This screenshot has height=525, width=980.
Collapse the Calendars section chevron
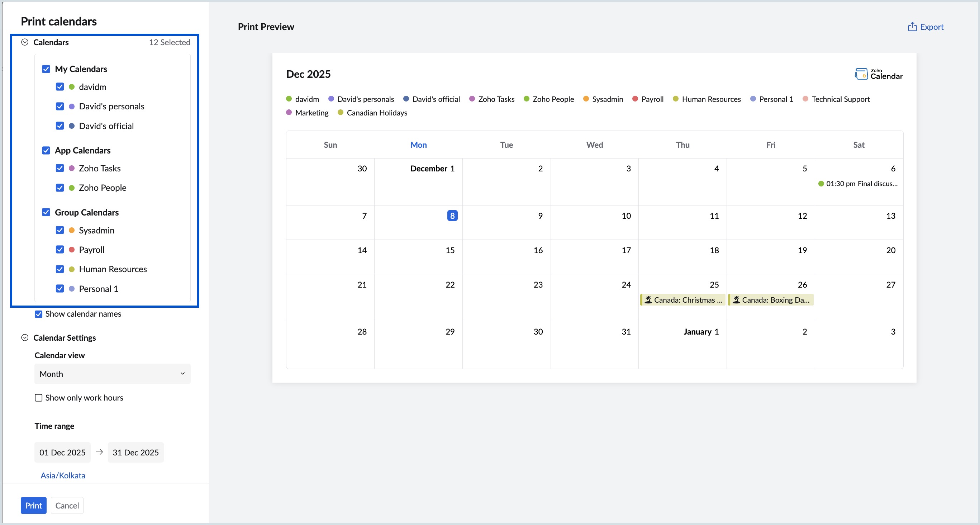[25, 42]
